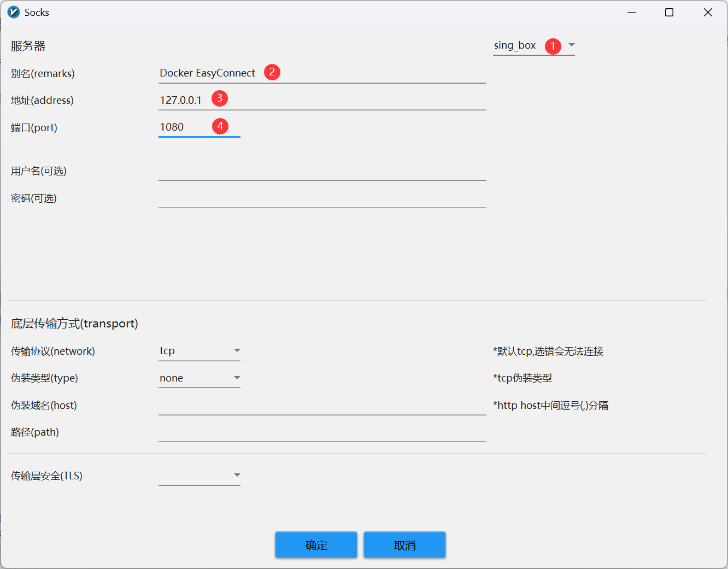Click the v2rayN app icon in title bar
Image resolution: width=728 pixels, height=569 pixels.
pyautogui.click(x=14, y=12)
